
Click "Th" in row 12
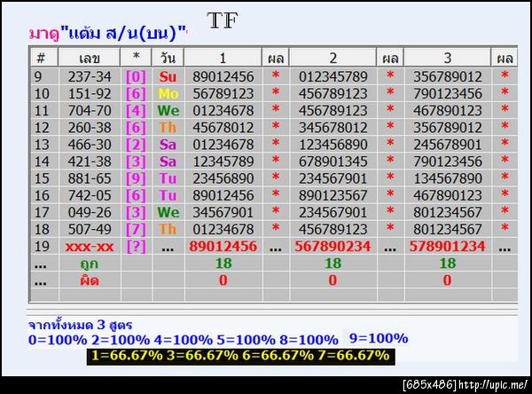point(168,128)
